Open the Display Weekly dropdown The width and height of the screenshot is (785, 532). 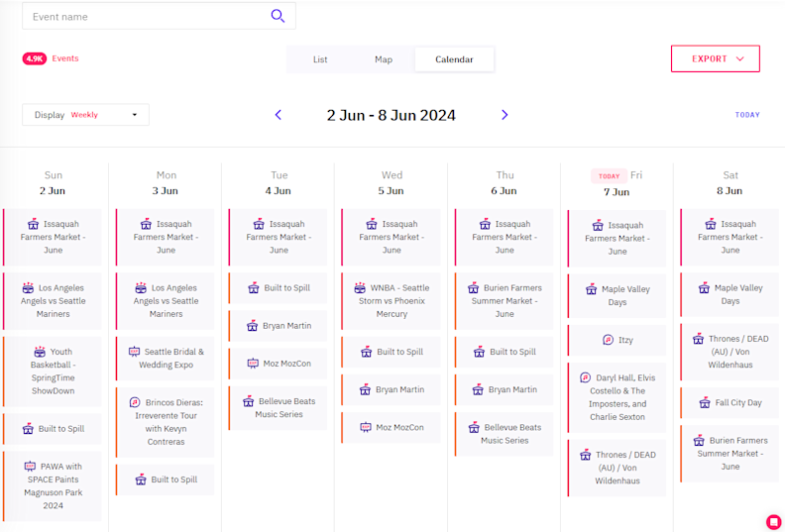click(x=86, y=115)
